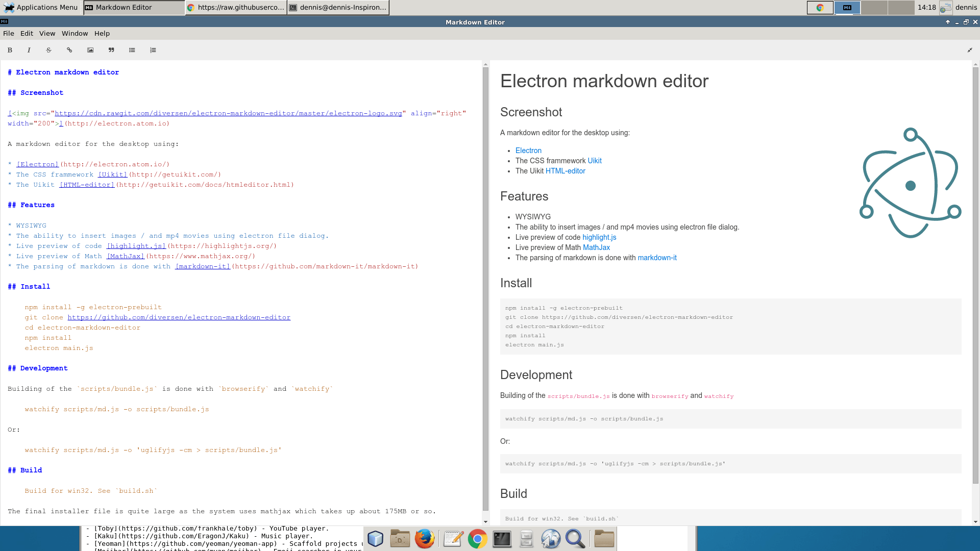Switch to the dennis@dennis-Inspiron terminal taskbar window
This screenshot has height=551, width=980.
click(x=338, y=7)
